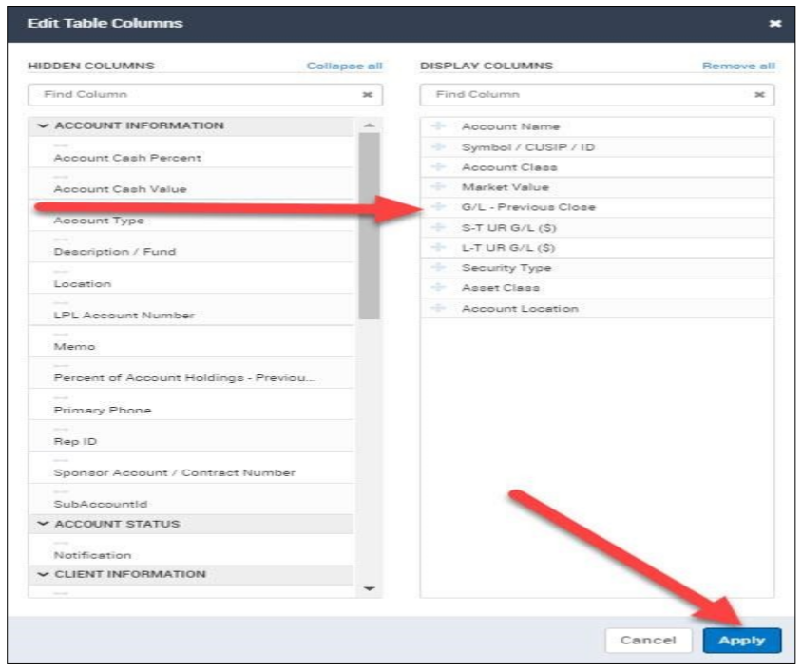Select G/L - Previous Close display column
Image resolution: width=802 pixels, height=672 pixels.
coord(598,207)
